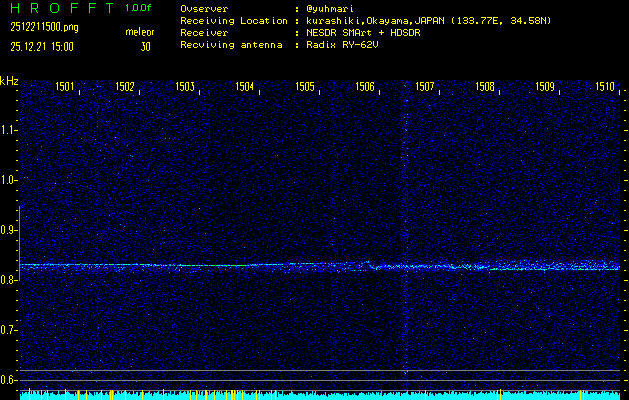
Task: Click the 1510 time marker
Action: [x=605, y=87]
